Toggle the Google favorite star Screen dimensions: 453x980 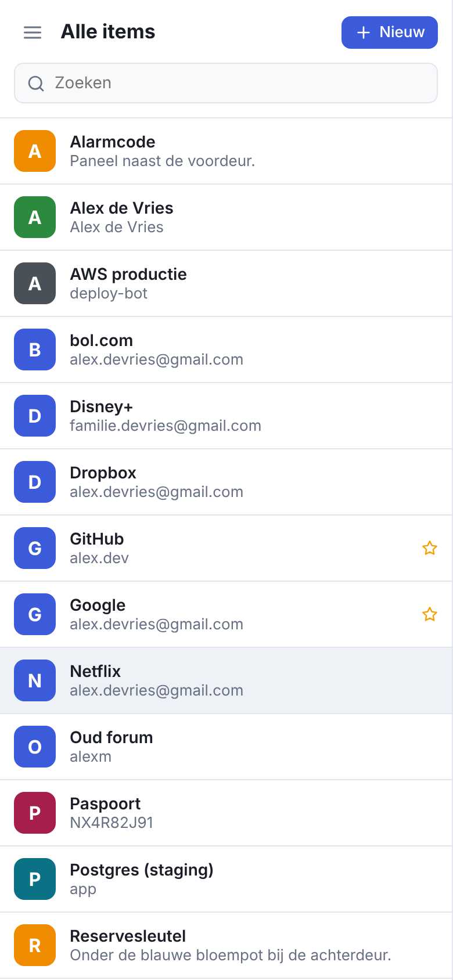point(430,614)
